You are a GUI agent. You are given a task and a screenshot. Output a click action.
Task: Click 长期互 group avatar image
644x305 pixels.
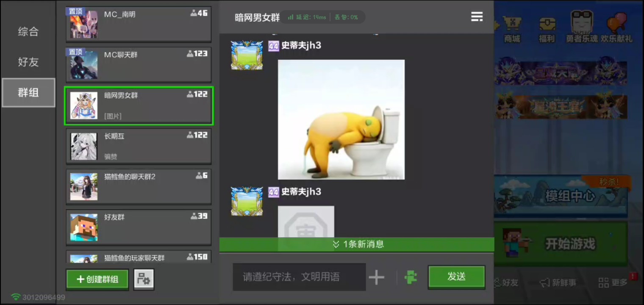(x=84, y=146)
